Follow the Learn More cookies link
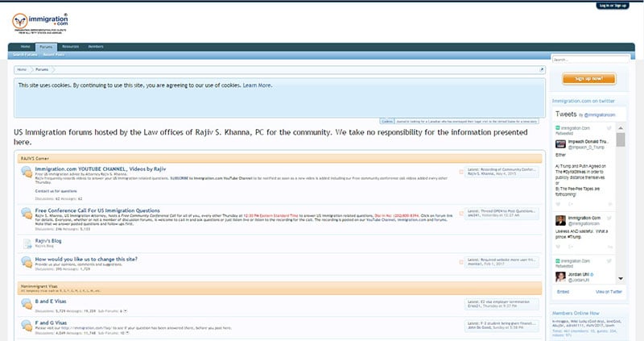This screenshot has height=341, width=644. [x=257, y=85]
